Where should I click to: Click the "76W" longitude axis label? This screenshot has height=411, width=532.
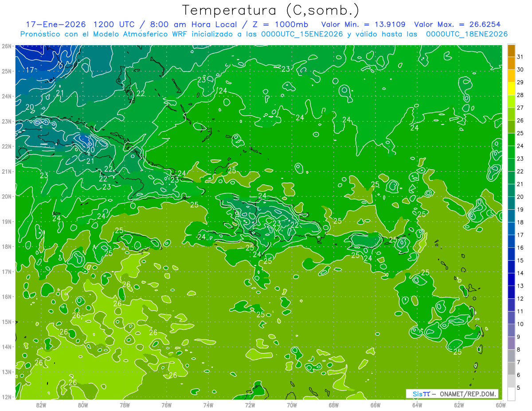tap(167, 405)
